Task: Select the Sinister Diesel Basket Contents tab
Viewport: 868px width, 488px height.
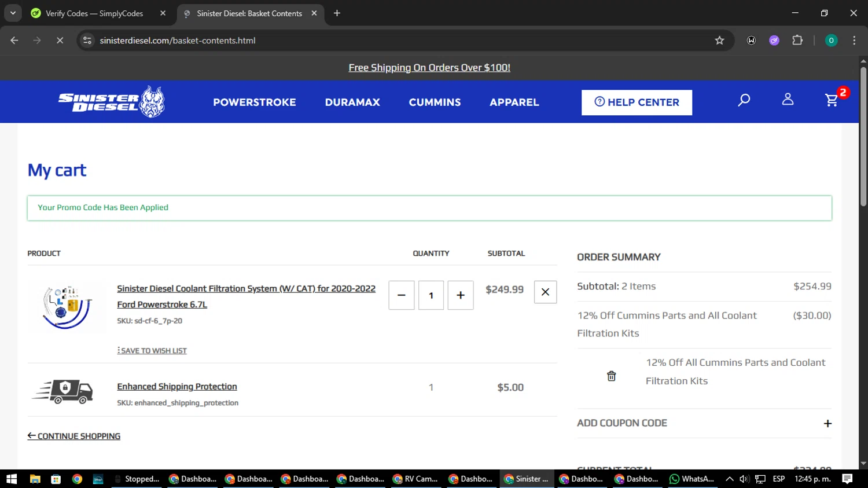Action: click(x=249, y=13)
